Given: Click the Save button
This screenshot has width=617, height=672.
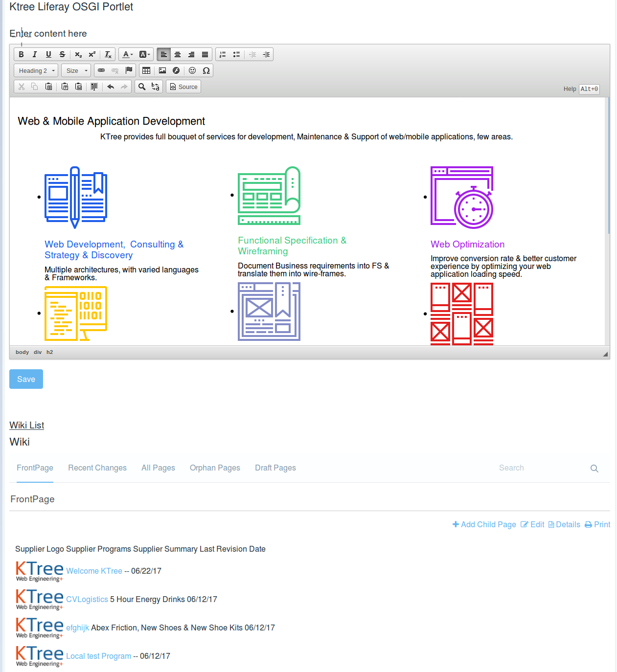Looking at the screenshot, I should pyautogui.click(x=26, y=379).
